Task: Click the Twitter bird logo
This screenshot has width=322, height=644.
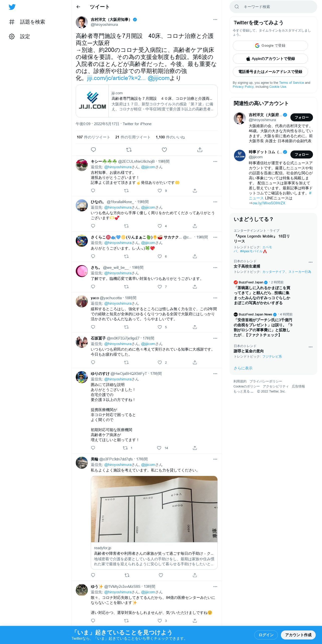Action: click(x=12, y=7)
